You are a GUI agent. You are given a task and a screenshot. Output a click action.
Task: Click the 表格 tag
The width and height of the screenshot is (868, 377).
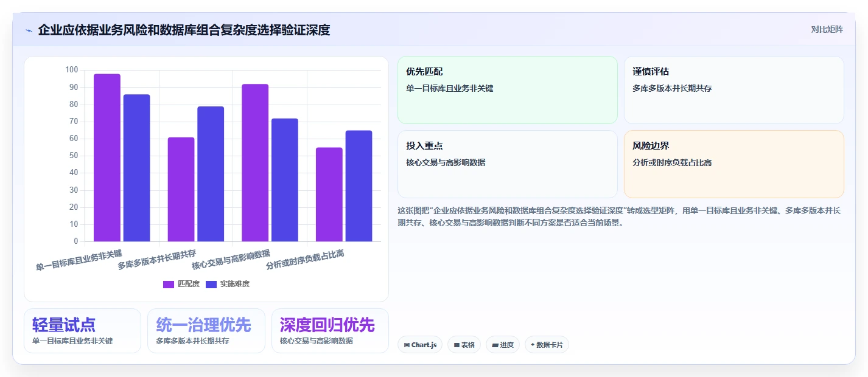(464, 345)
